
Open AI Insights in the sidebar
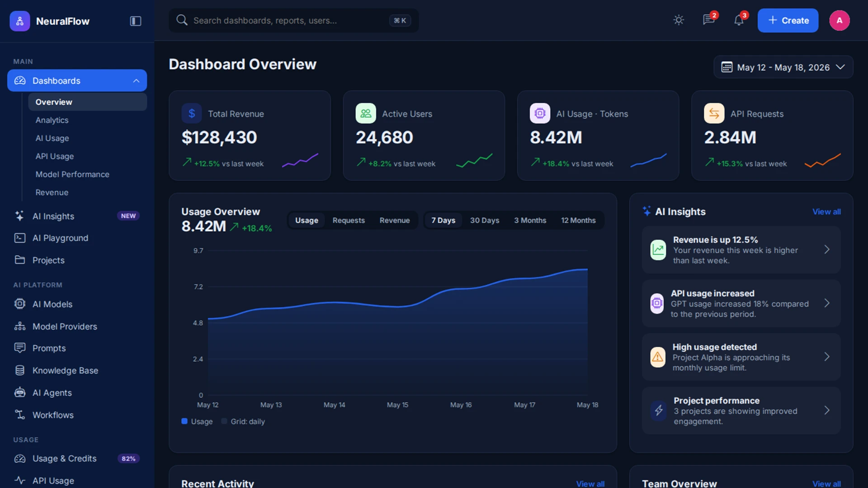click(x=77, y=216)
